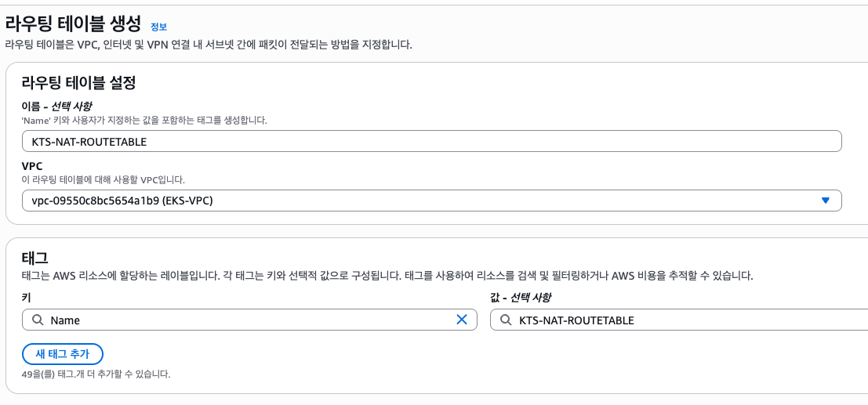
Task: Click the 키 column label
Action: [x=26, y=298]
